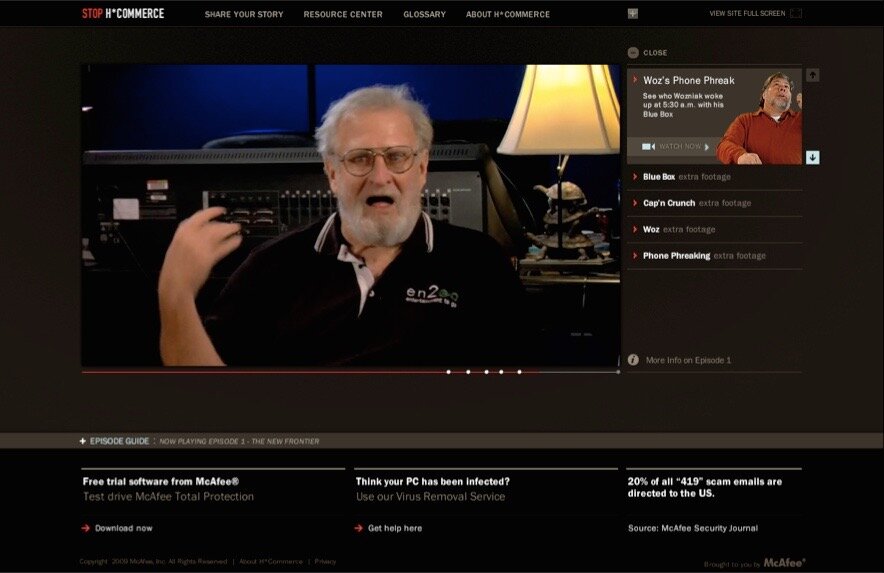884x573 pixels.
Task: Open the Share Your Story page
Action: coord(244,14)
